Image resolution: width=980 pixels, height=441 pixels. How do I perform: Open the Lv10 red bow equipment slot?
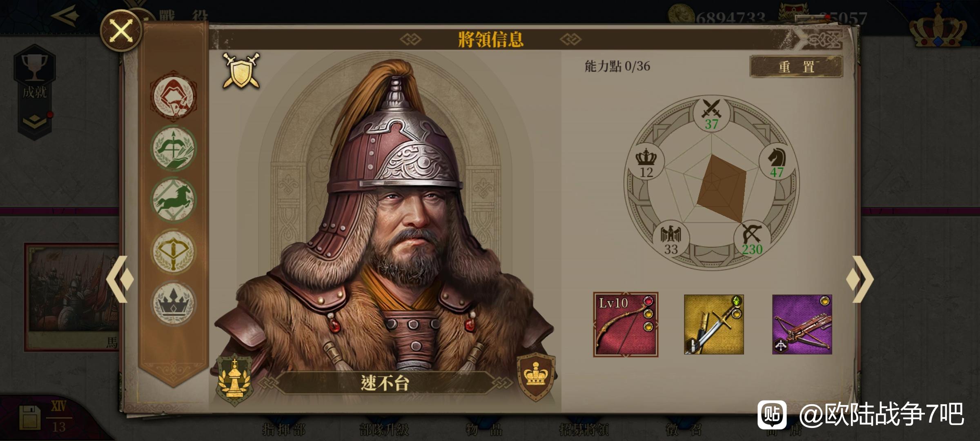626,325
